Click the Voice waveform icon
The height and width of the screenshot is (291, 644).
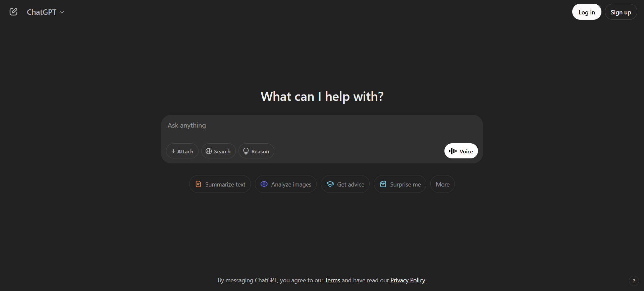[453, 151]
